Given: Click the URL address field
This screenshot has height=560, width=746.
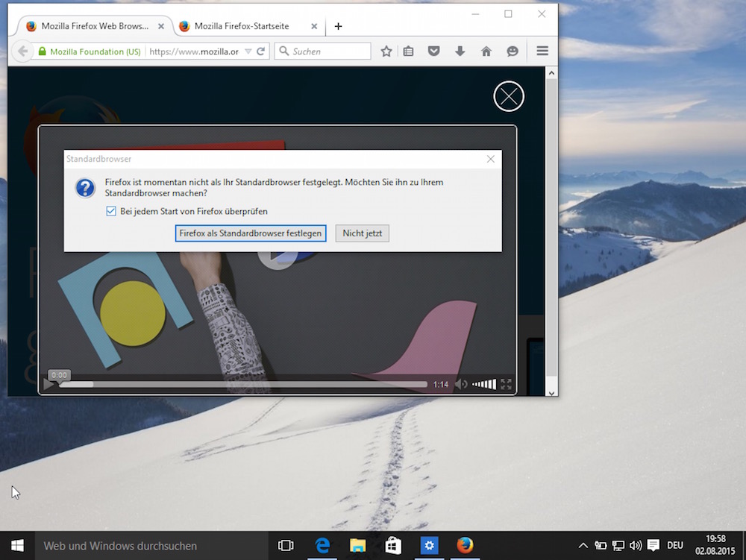Looking at the screenshot, I should [194, 51].
